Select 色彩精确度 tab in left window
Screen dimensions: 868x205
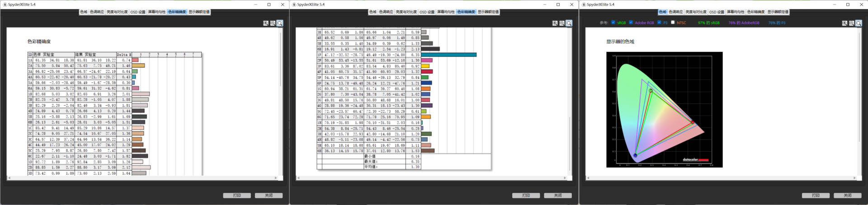pos(177,12)
